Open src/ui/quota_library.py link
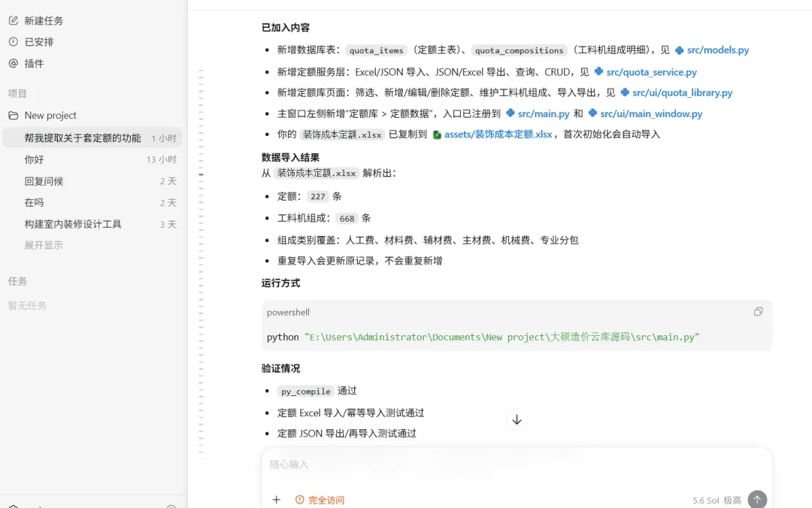The height and width of the screenshot is (508, 812). [682, 92]
